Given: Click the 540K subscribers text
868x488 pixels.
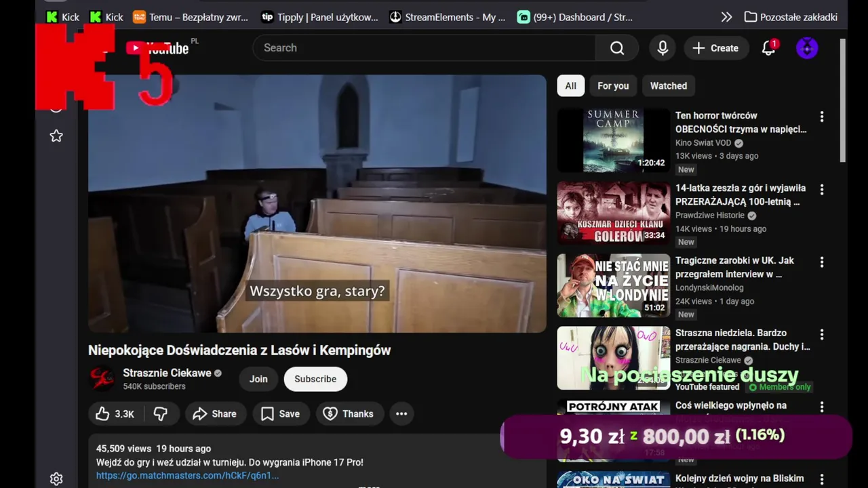Looking at the screenshot, I should coord(154,386).
